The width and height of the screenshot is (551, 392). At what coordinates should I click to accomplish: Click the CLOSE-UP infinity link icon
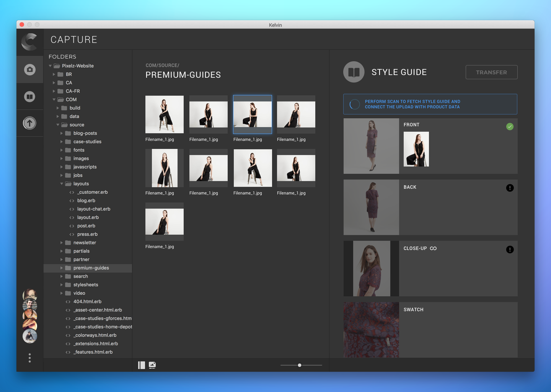[x=433, y=248]
